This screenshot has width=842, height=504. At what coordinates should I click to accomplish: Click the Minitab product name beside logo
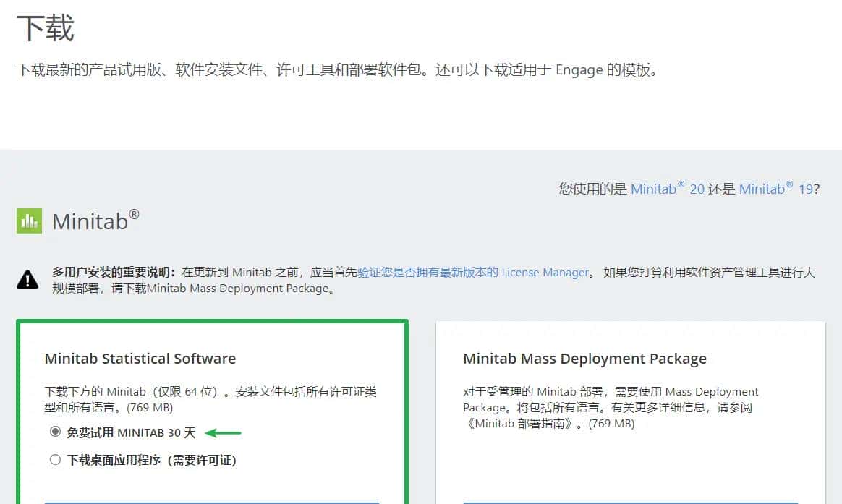coord(93,221)
